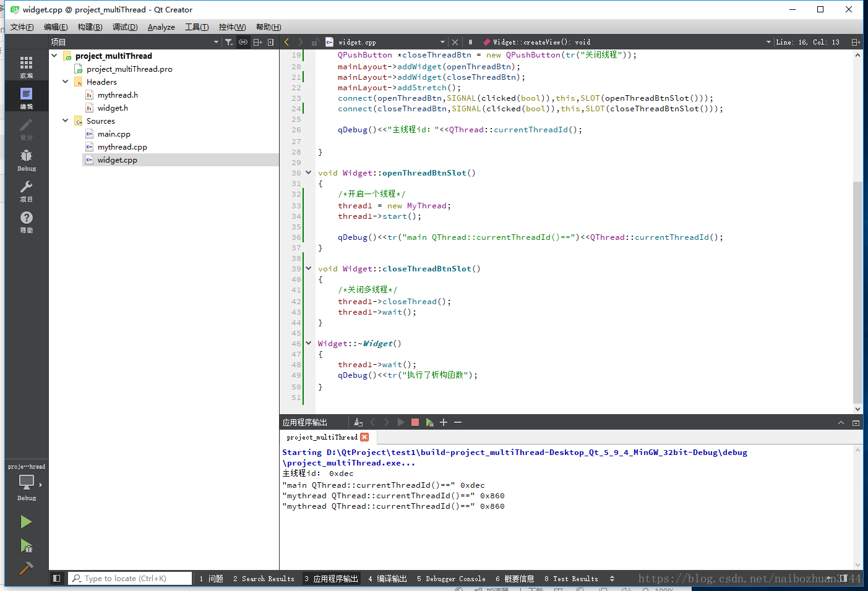The image size is (868, 591).
Task: Show the 2 Search Results pane
Action: coord(264,579)
